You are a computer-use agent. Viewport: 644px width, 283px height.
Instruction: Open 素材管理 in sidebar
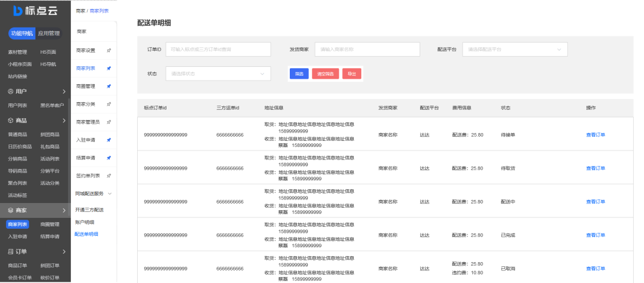coord(17,52)
